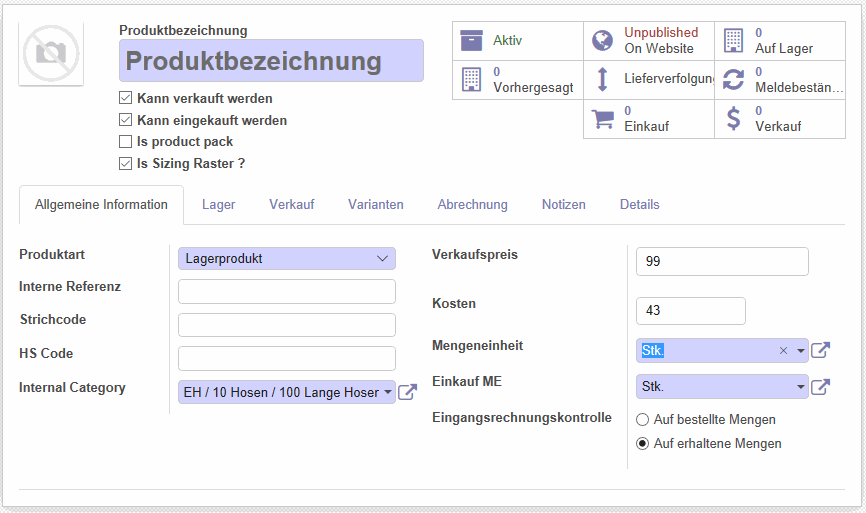The height and width of the screenshot is (513, 866).
Task: Switch to the Allgemeine Information tab
Action: click(101, 205)
